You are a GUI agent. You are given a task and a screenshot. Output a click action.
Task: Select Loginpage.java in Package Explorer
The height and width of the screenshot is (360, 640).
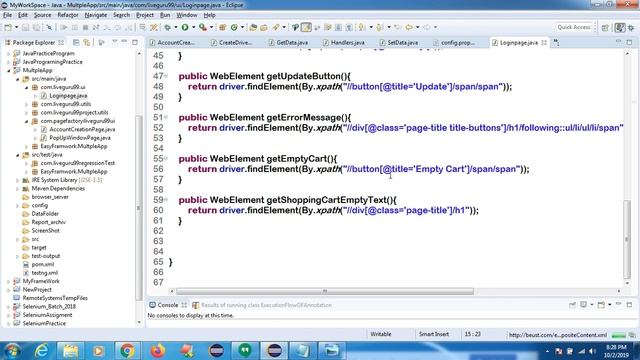point(68,96)
